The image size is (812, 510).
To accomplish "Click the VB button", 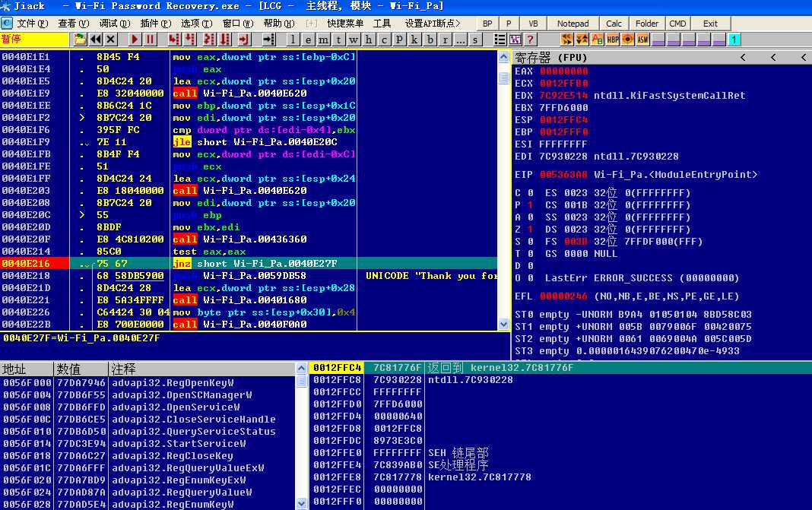I will click(533, 24).
